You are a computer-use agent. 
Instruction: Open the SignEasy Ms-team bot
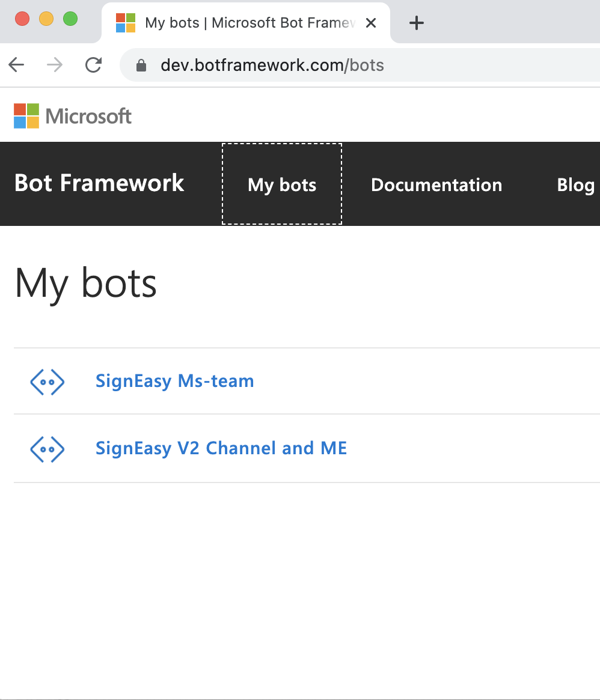tap(175, 382)
